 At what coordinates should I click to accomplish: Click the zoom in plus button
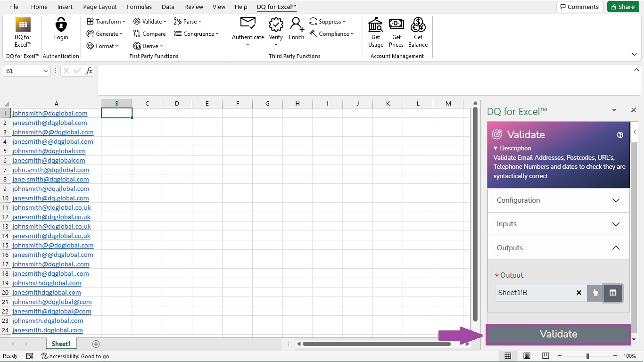click(615, 356)
